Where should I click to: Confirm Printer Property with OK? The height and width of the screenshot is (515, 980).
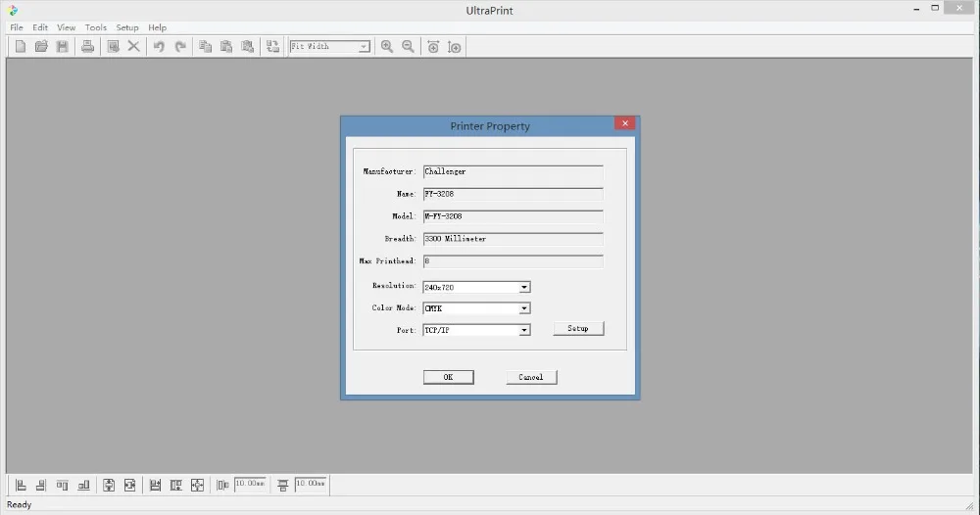click(x=448, y=377)
